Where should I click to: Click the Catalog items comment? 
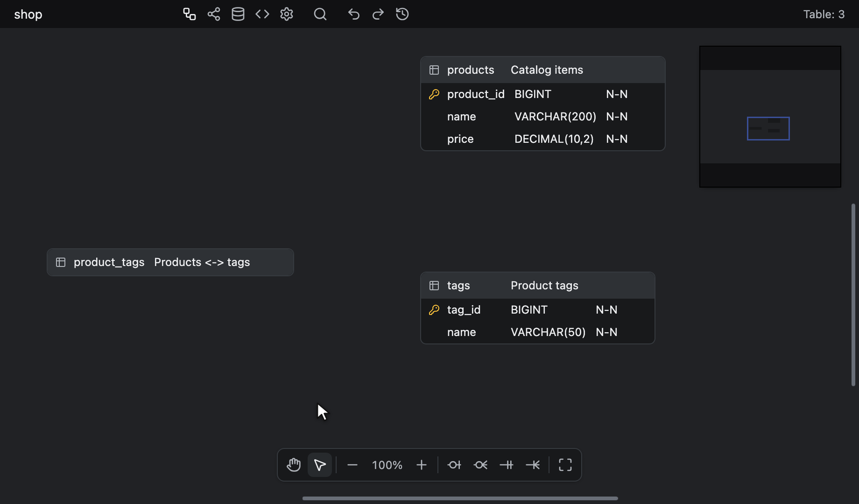(x=547, y=70)
